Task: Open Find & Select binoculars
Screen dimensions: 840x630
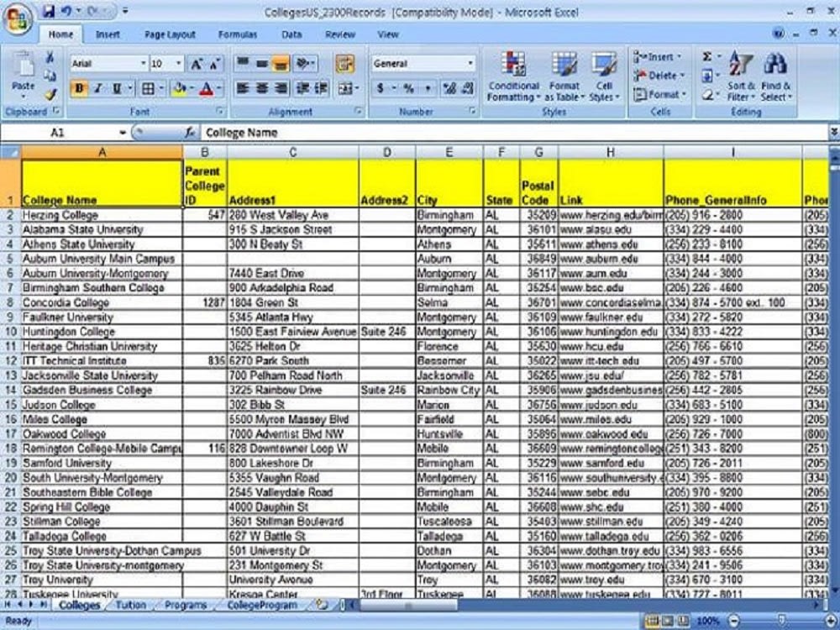Action: click(x=775, y=76)
